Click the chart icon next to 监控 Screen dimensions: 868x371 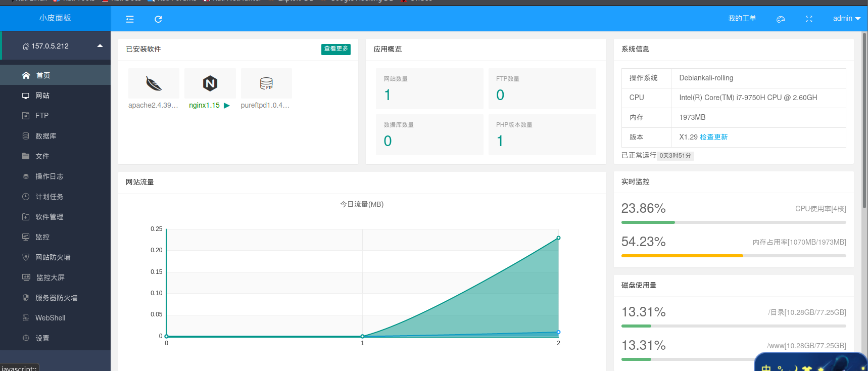[26, 237]
